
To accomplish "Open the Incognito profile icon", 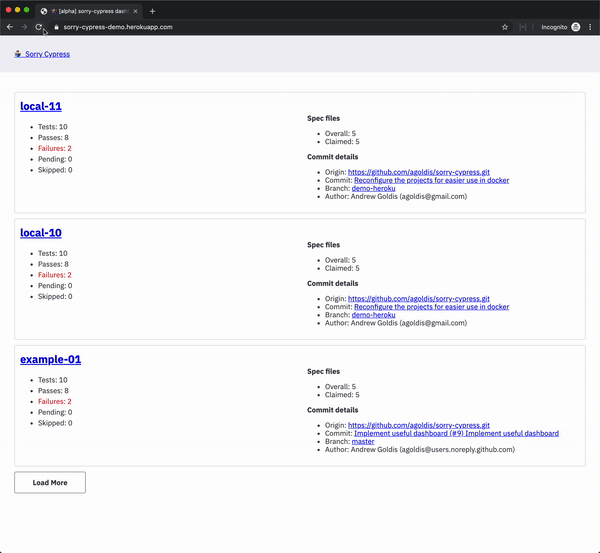I will coord(576,27).
